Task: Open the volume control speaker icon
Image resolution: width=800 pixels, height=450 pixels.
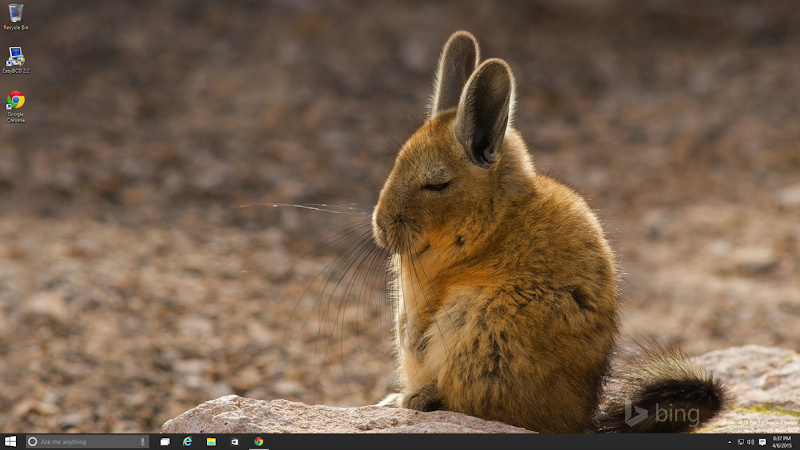Action: [x=751, y=441]
